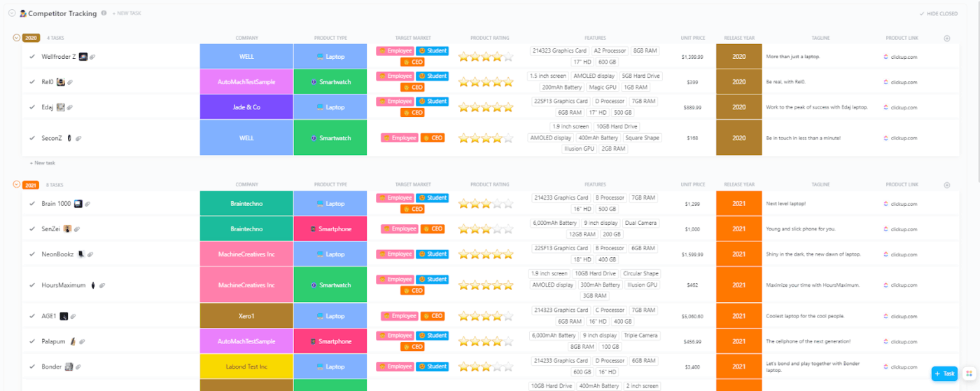Open the image thumbnail on Bonder
Viewport: 980px width, 391px height.
69,366
